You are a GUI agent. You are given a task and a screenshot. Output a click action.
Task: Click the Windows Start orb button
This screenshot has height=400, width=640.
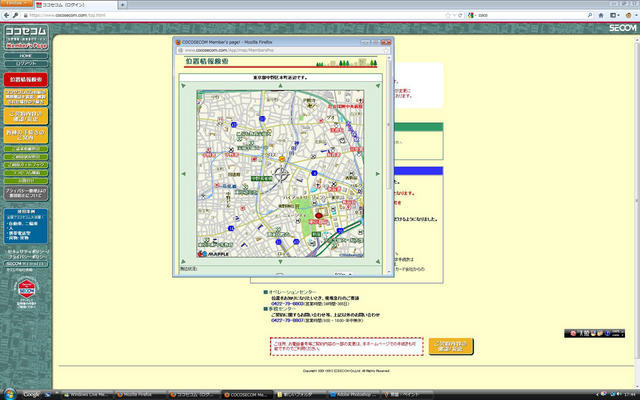[9, 393]
